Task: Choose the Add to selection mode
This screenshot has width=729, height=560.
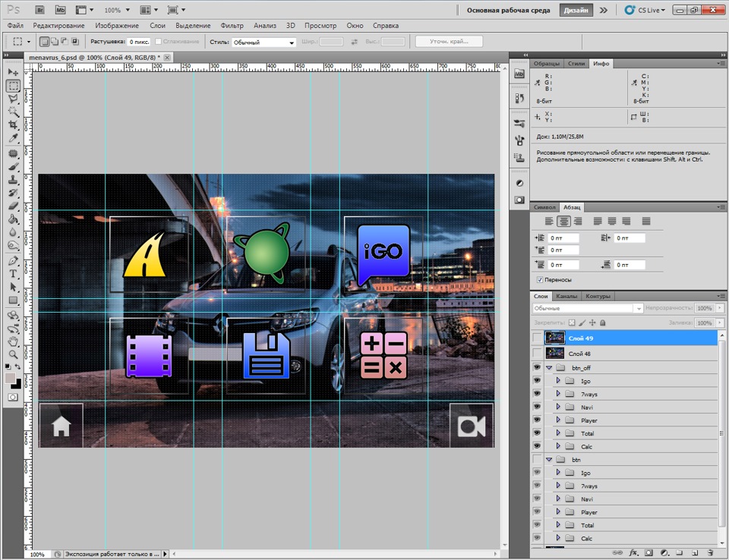Action: tap(55, 42)
